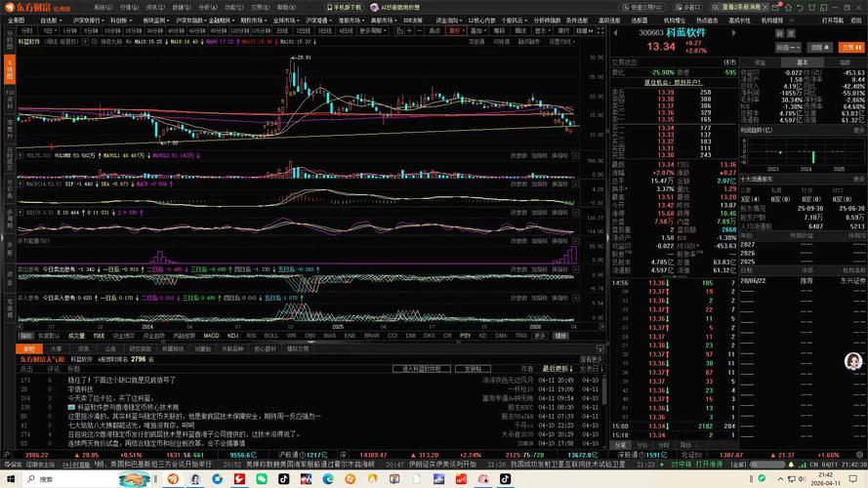Toggle fullscreen chart icon
The height and width of the screenshot is (488, 868).
[x=600, y=31]
